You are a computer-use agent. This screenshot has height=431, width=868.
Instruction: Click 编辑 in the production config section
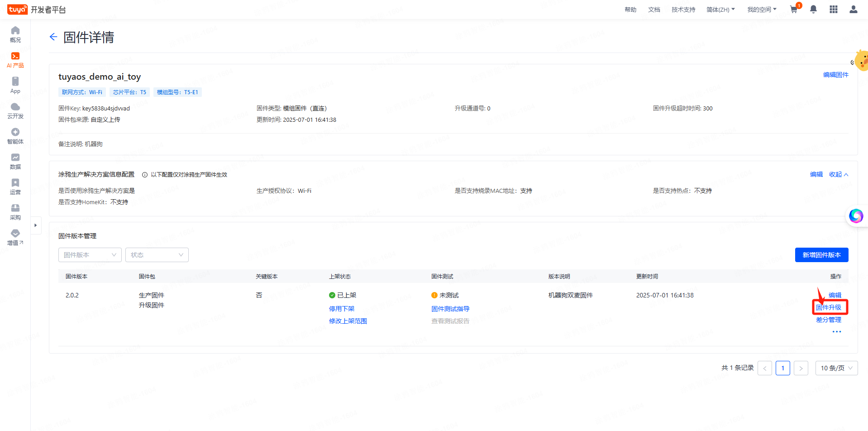816,175
